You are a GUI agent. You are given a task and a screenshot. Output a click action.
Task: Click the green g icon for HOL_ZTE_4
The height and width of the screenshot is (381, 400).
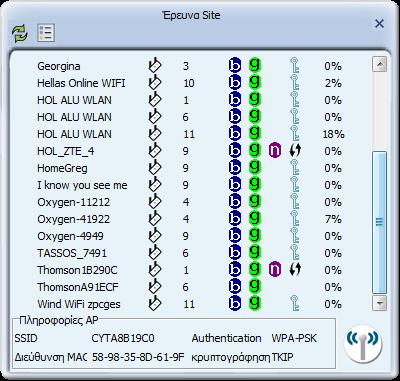tap(255, 151)
